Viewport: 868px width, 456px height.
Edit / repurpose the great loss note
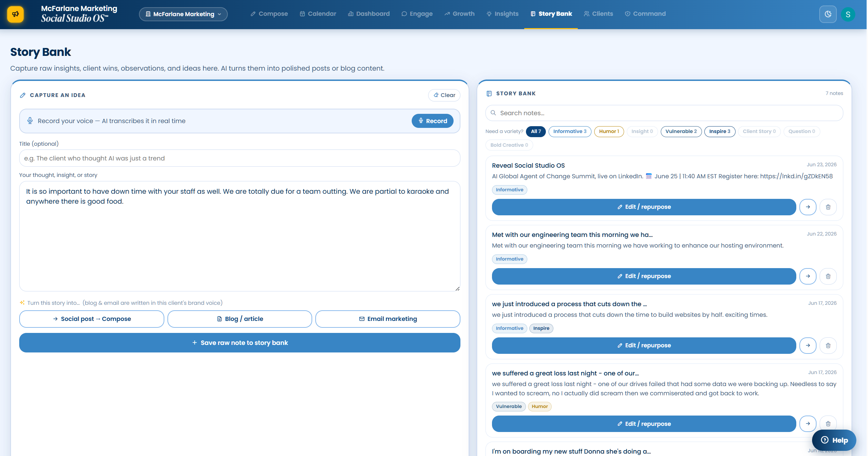click(644, 424)
